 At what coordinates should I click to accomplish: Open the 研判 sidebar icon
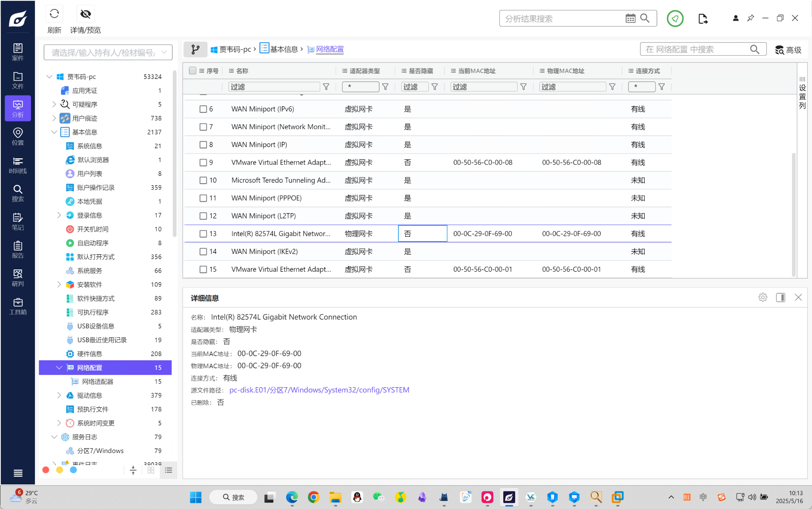18,278
